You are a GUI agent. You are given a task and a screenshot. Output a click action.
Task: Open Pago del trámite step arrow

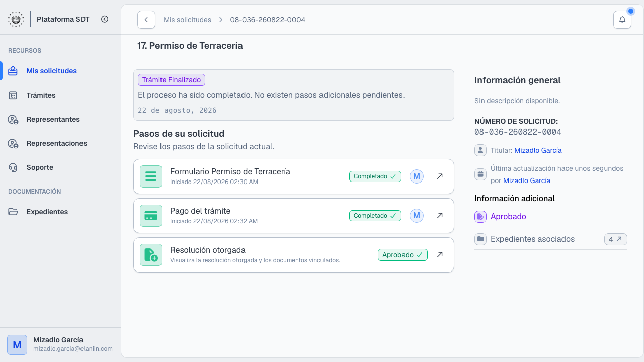[x=440, y=216]
